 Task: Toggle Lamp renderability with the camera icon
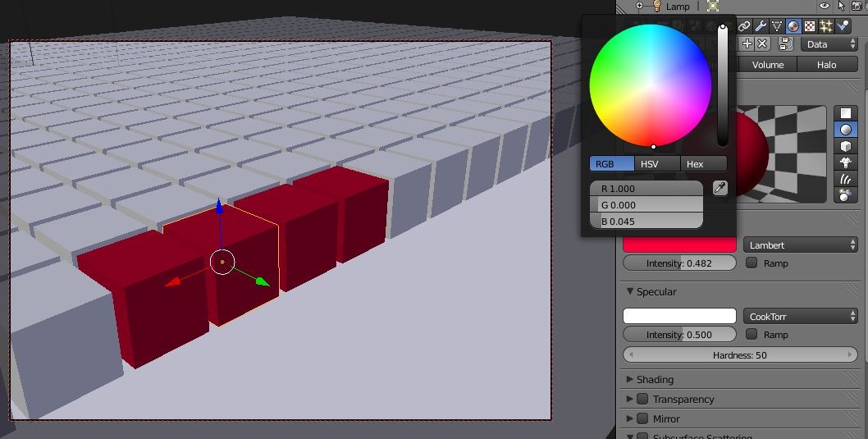coord(857,6)
